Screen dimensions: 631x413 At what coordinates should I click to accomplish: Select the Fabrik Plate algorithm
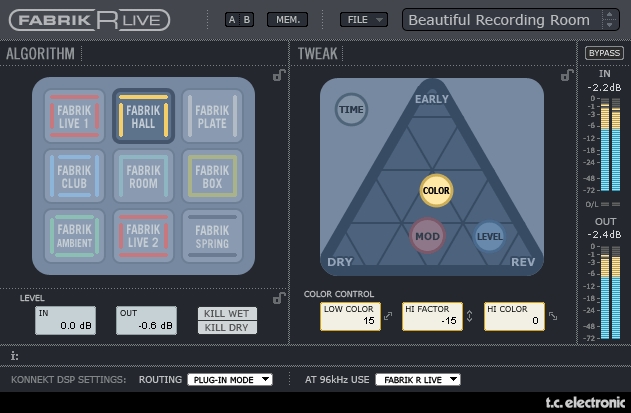coord(212,116)
